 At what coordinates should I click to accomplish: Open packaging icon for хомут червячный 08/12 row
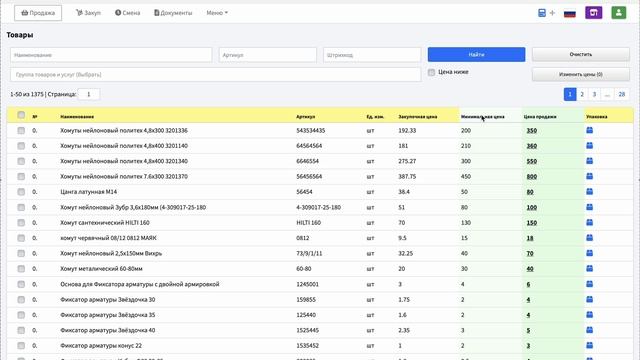[x=589, y=238]
